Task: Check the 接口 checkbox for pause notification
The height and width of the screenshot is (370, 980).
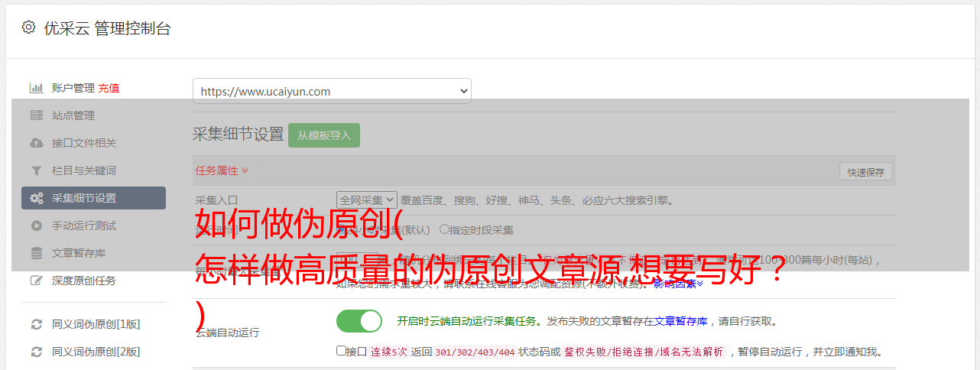Action: coord(341,351)
